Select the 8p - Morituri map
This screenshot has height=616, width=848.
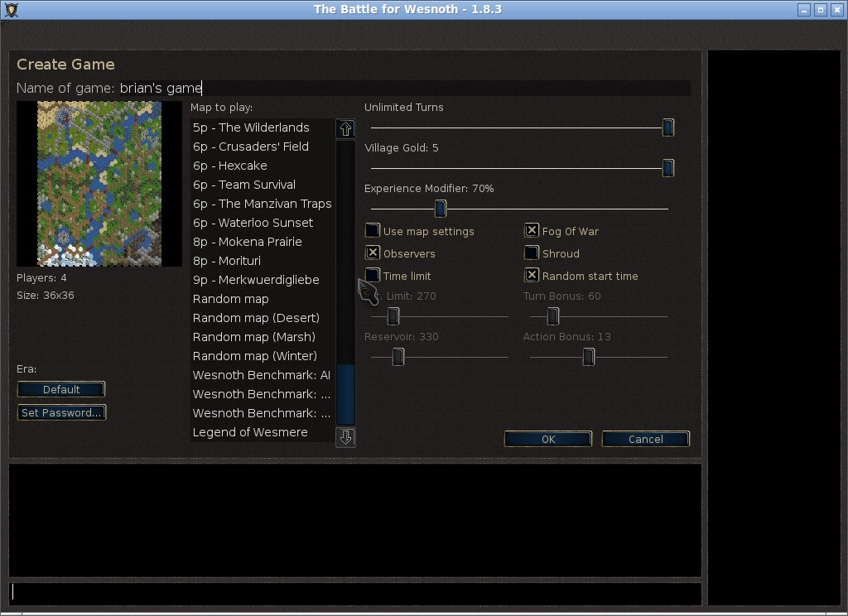(x=263, y=261)
